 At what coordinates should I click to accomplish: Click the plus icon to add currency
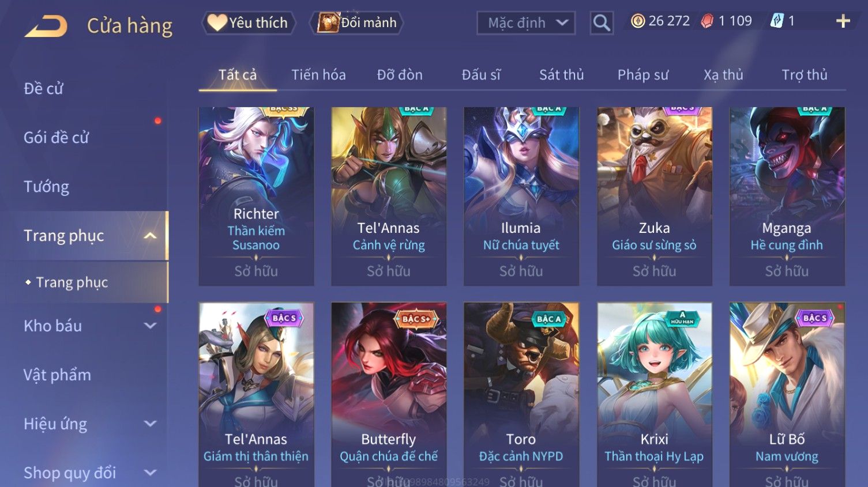tap(843, 21)
